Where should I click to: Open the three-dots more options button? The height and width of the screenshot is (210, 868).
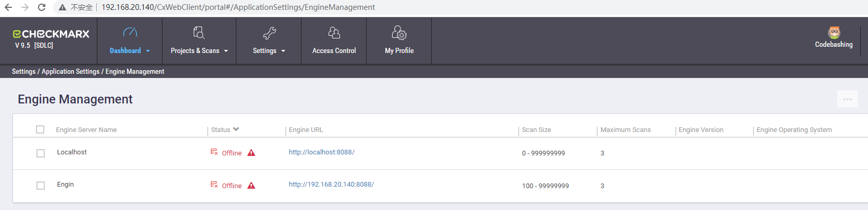pyautogui.click(x=847, y=99)
